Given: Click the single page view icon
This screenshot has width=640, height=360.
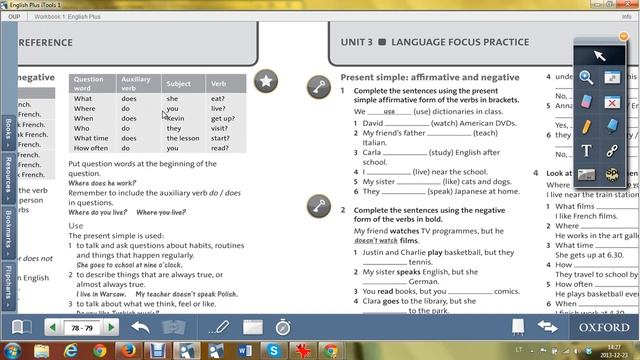Looking at the screenshot, I should 518,327.
